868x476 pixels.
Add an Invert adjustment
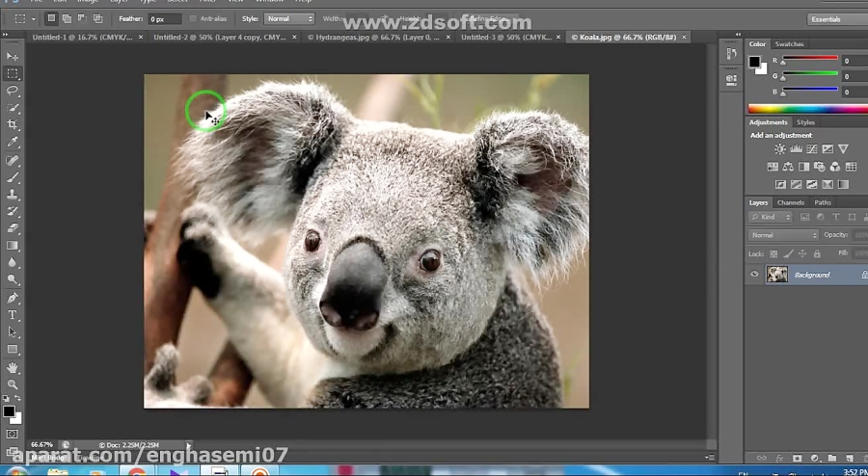tap(780, 184)
